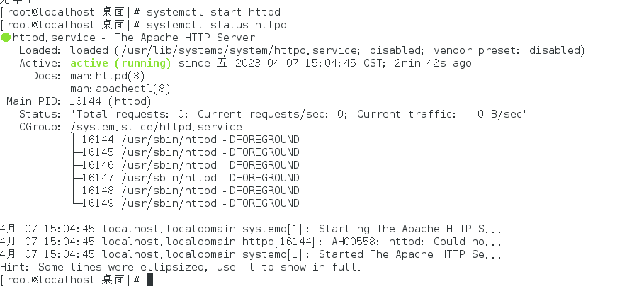Click the AH00558 httpd log message line
The width and height of the screenshot is (644, 289).
(x=252, y=242)
